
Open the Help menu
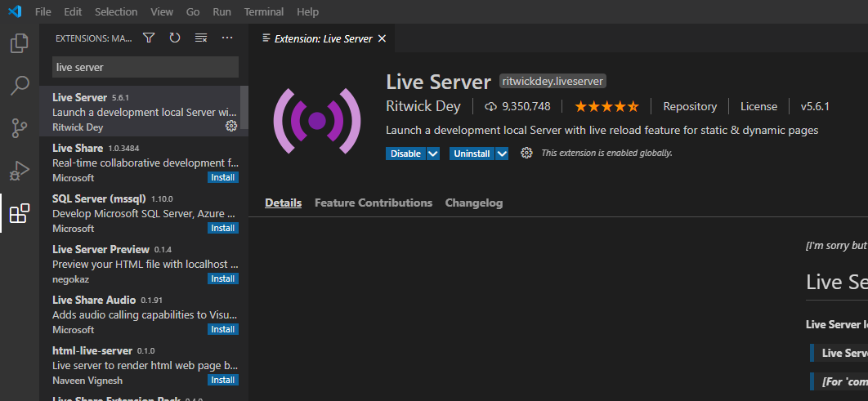pyautogui.click(x=308, y=11)
